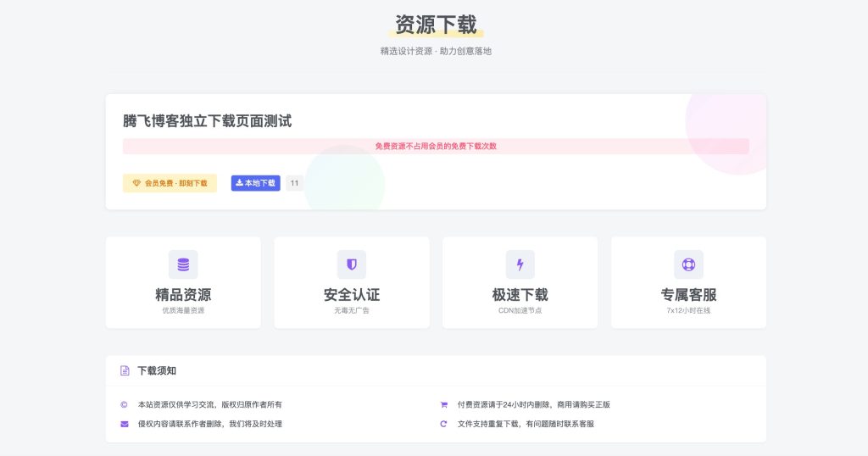Image resolution: width=868 pixels, height=456 pixels.
Task: Click the lifebuoy icon above 专属客服
Action: (x=688, y=264)
